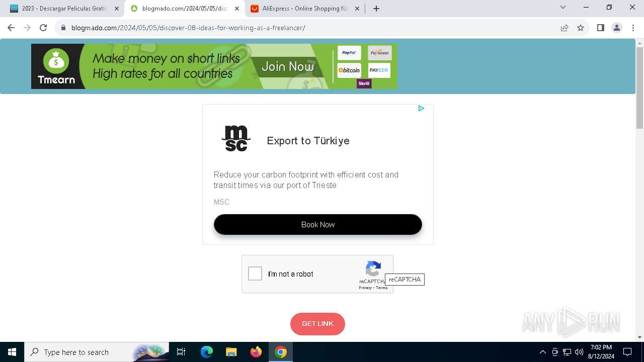This screenshot has height=362, width=644.
Task: Click the site padlock icon
Action: pos(63,28)
